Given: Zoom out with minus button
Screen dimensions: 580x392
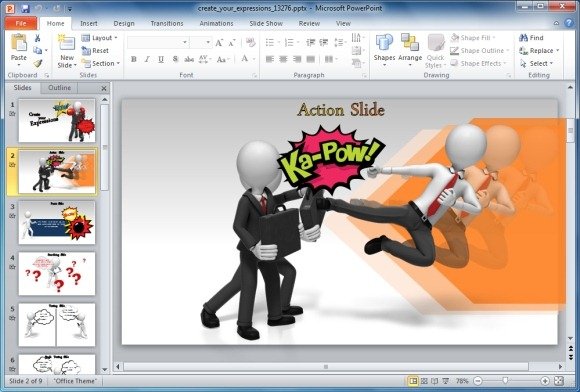Looking at the screenshot, I should (478, 381).
